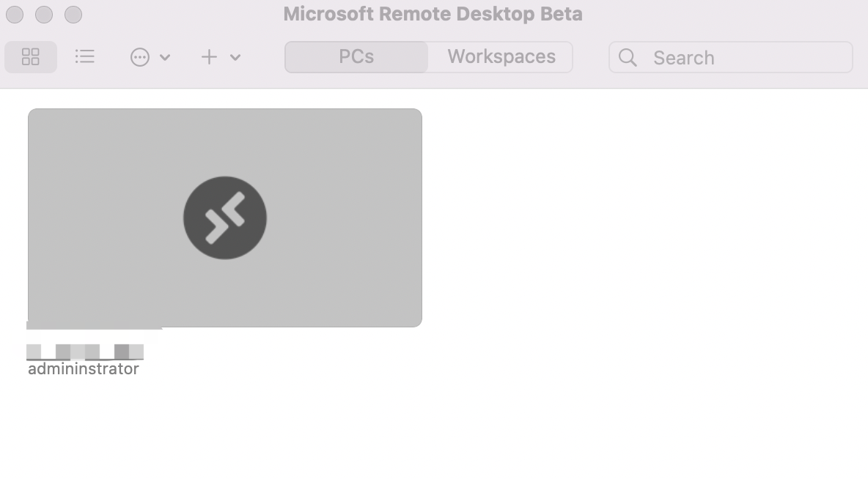Zoom the window with the third title-bar button
This screenshot has width=868, height=479.
[73, 14]
